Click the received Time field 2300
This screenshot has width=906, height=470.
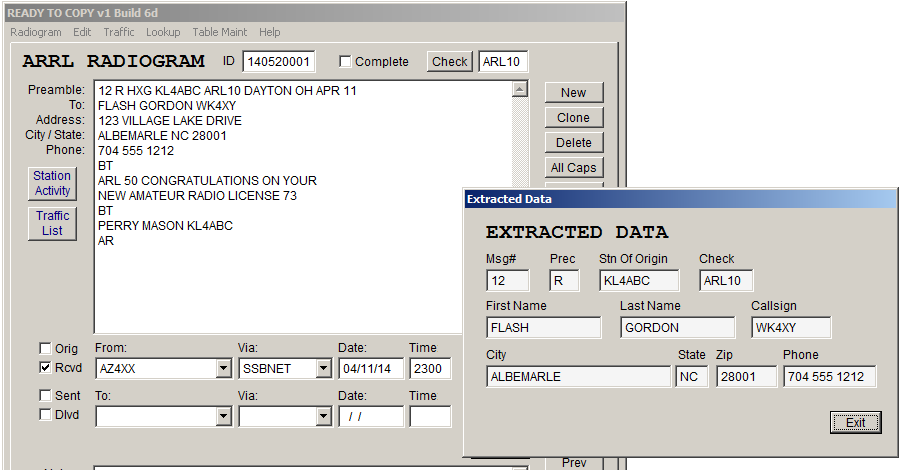click(430, 368)
